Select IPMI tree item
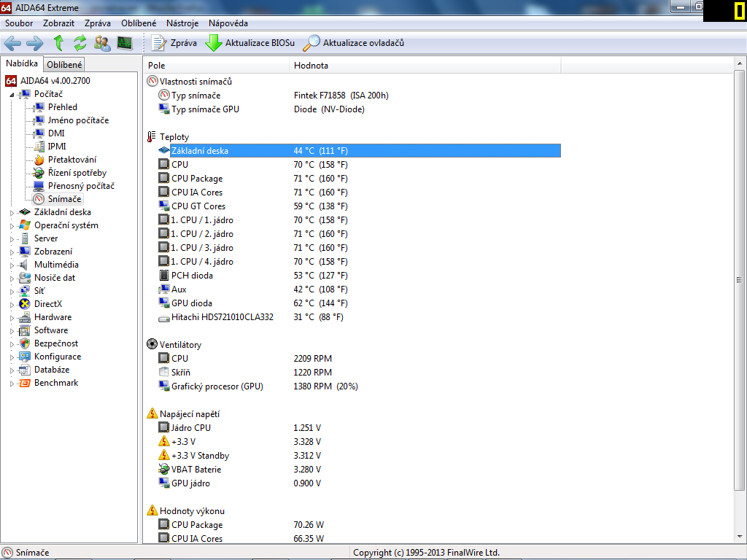Viewport: 747px width, 560px height. pyautogui.click(x=57, y=146)
